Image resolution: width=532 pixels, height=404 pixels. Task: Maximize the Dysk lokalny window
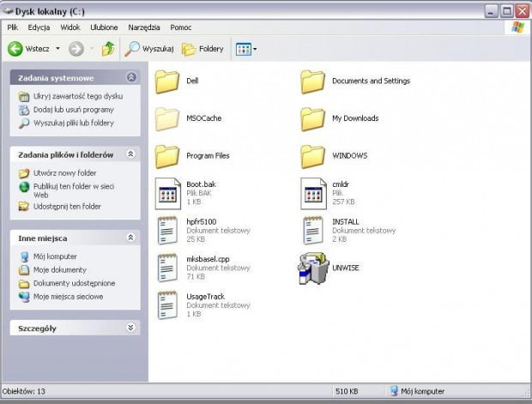point(506,11)
